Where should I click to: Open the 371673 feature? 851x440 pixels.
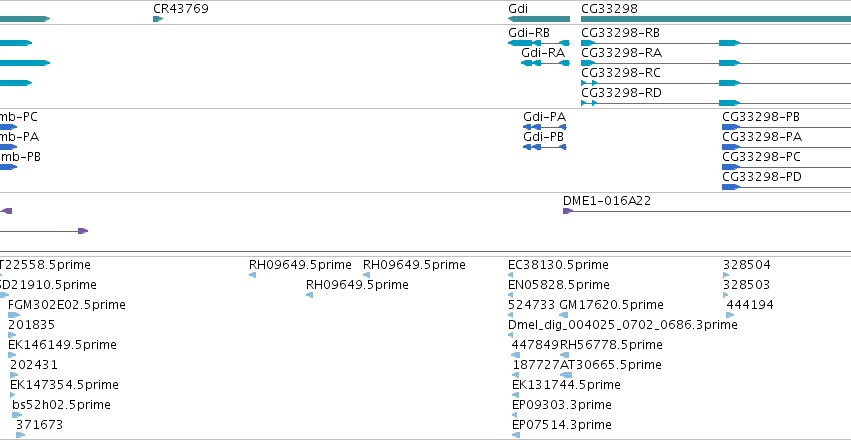click(40, 425)
